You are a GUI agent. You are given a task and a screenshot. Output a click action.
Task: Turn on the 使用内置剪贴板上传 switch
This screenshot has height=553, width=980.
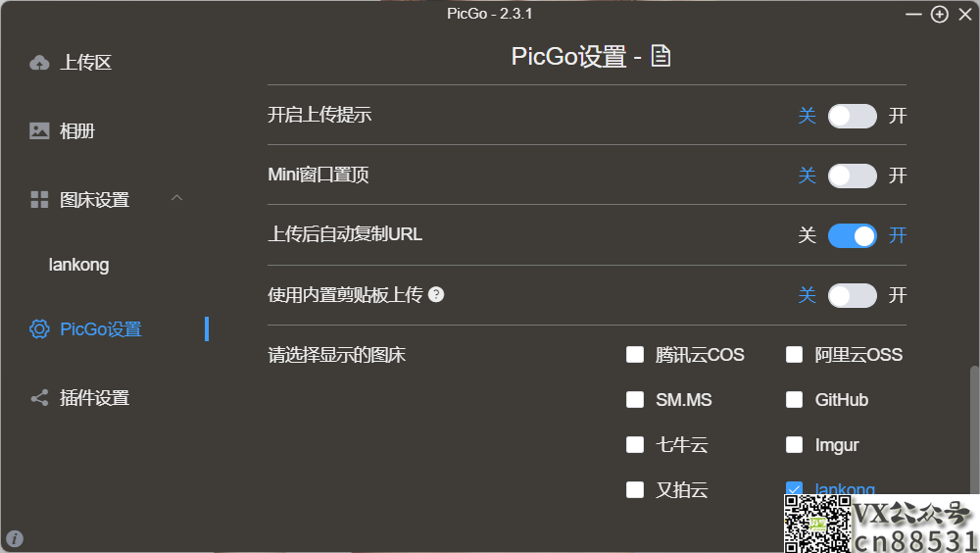[x=852, y=295]
